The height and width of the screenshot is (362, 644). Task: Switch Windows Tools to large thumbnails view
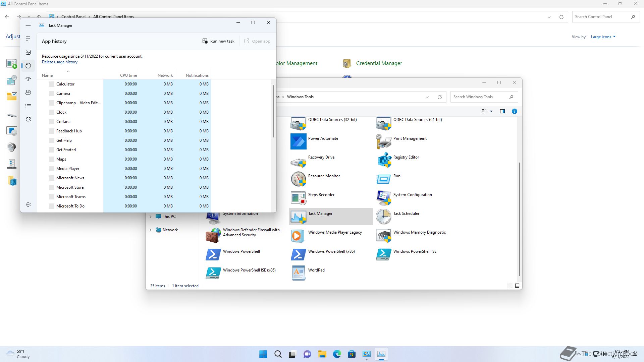517,286
